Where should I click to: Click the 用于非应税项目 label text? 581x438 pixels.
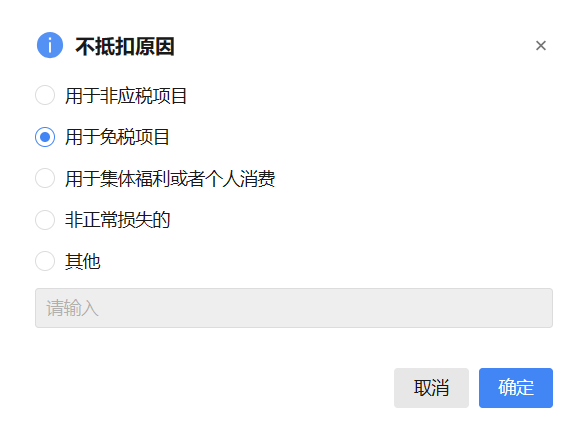click(x=126, y=96)
